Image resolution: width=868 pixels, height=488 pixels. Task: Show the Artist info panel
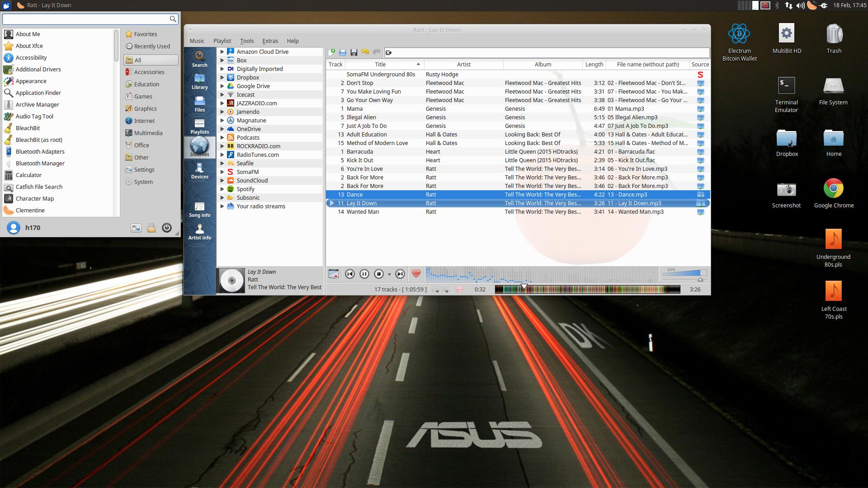tap(199, 232)
